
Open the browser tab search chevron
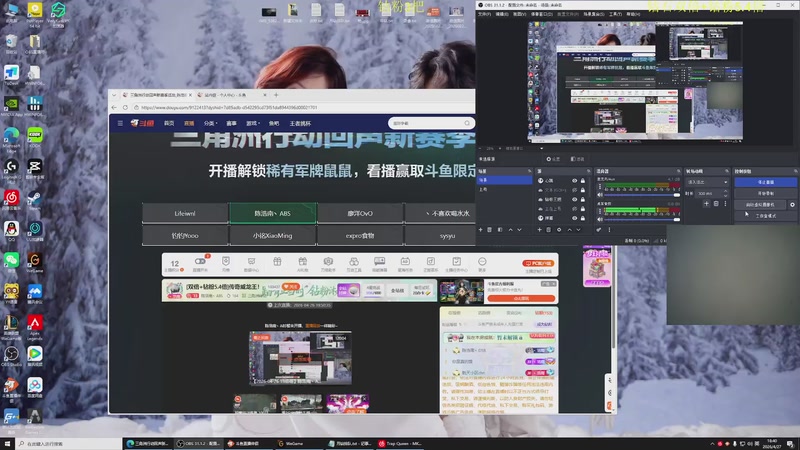(x=112, y=95)
